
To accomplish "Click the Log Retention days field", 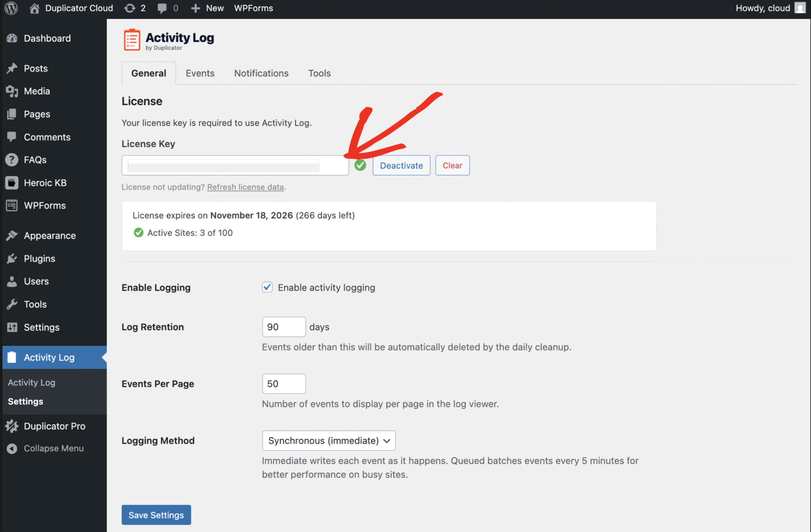I will 284,327.
